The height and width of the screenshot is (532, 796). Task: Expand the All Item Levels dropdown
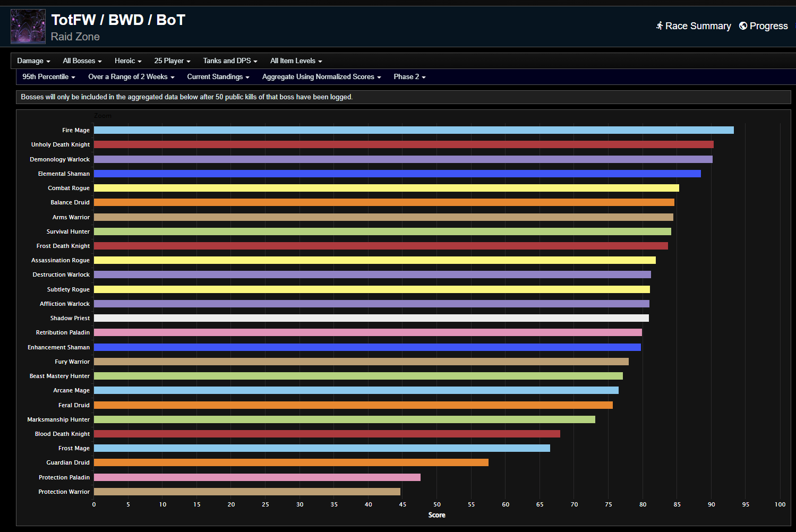point(296,61)
